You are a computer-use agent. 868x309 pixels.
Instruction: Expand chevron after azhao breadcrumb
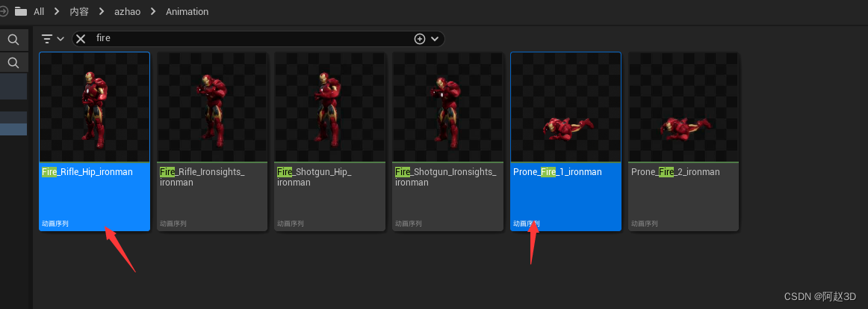tap(153, 11)
